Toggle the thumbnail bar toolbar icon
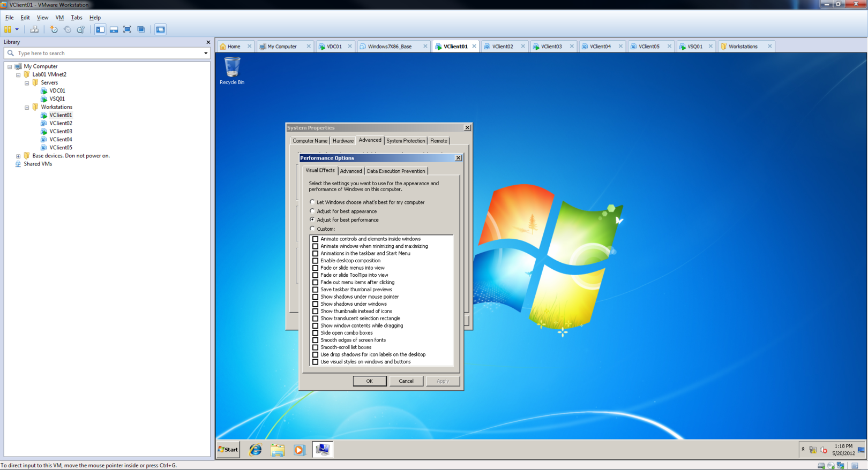This screenshot has height=470, width=868. pyautogui.click(x=114, y=29)
